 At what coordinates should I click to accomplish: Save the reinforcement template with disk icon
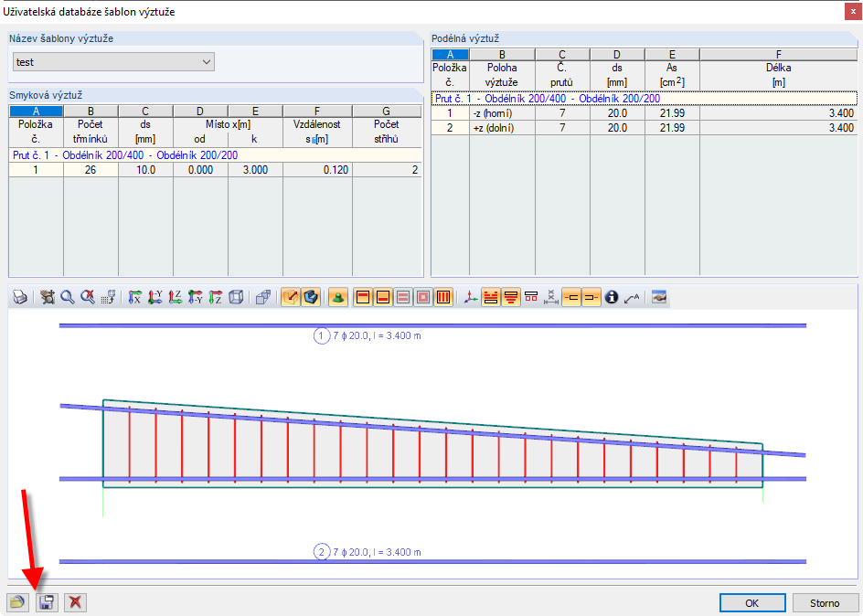[47, 603]
